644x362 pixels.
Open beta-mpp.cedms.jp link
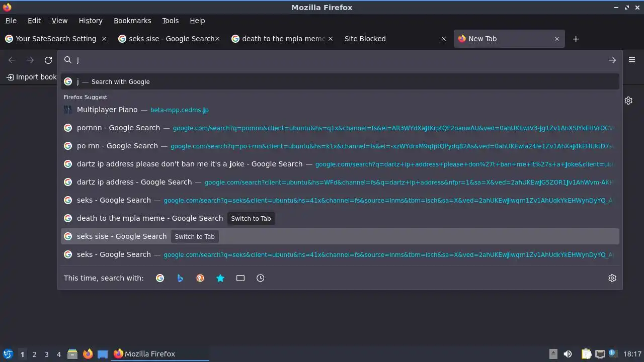179,110
